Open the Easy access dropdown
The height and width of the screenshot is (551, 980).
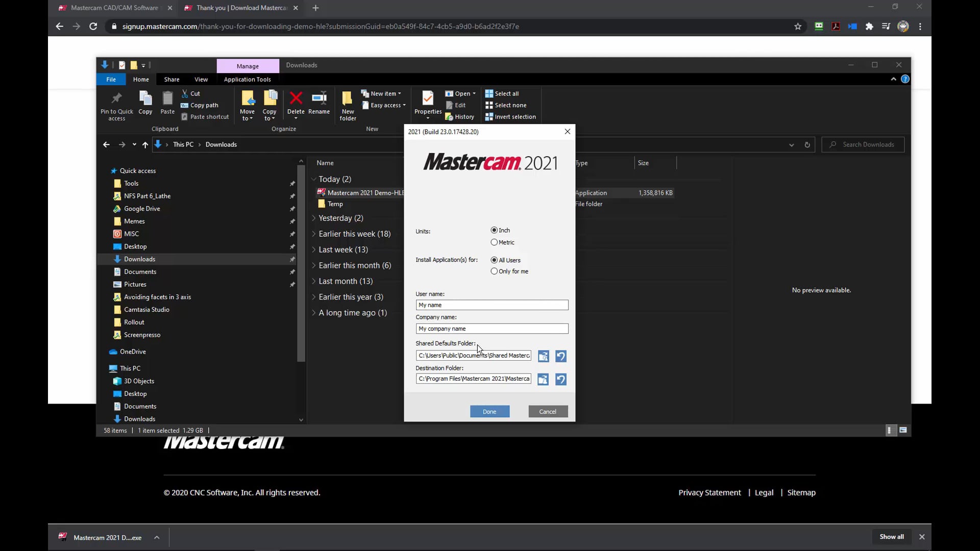click(x=383, y=105)
